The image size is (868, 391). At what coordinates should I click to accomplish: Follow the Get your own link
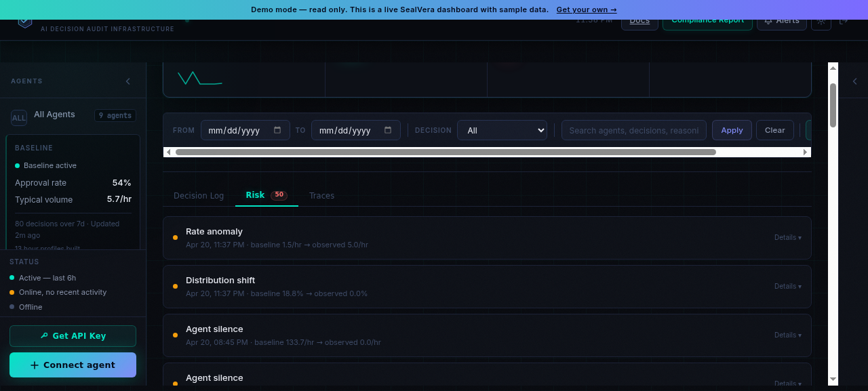pos(587,9)
